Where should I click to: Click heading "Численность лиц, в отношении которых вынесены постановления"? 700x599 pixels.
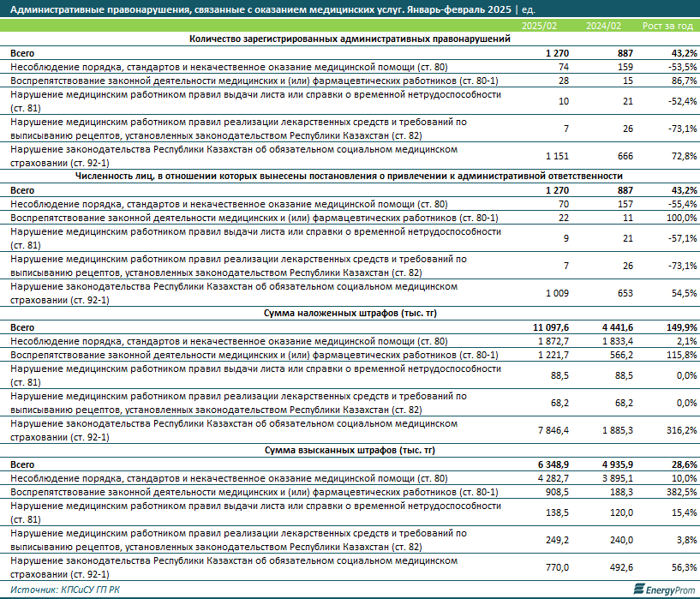(x=350, y=176)
